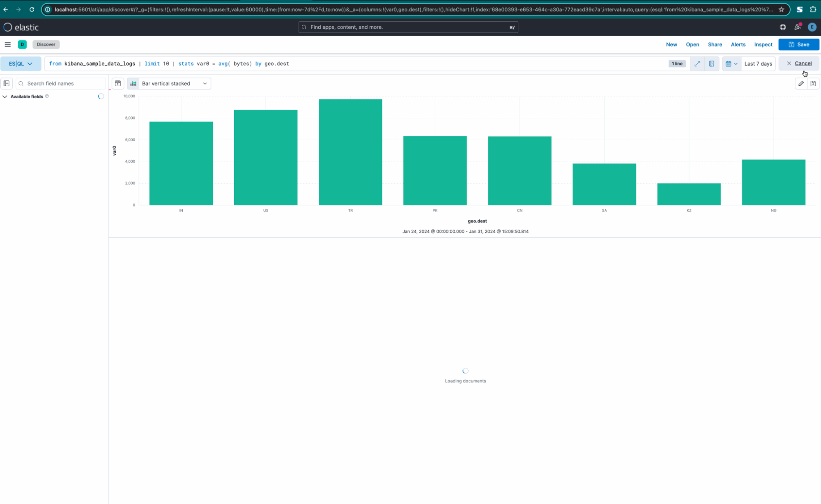Viewport: 821px width, 504px height.
Task: Click the pencil edit visualization icon
Action: [800, 83]
